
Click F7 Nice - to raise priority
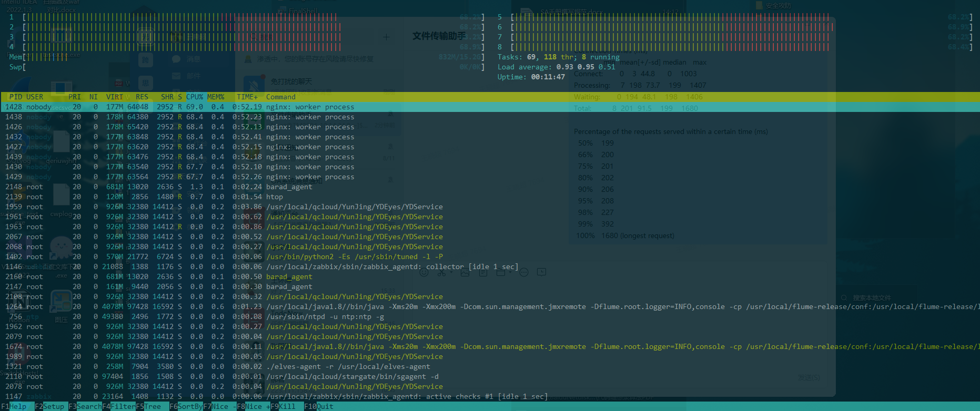pos(220,406)
